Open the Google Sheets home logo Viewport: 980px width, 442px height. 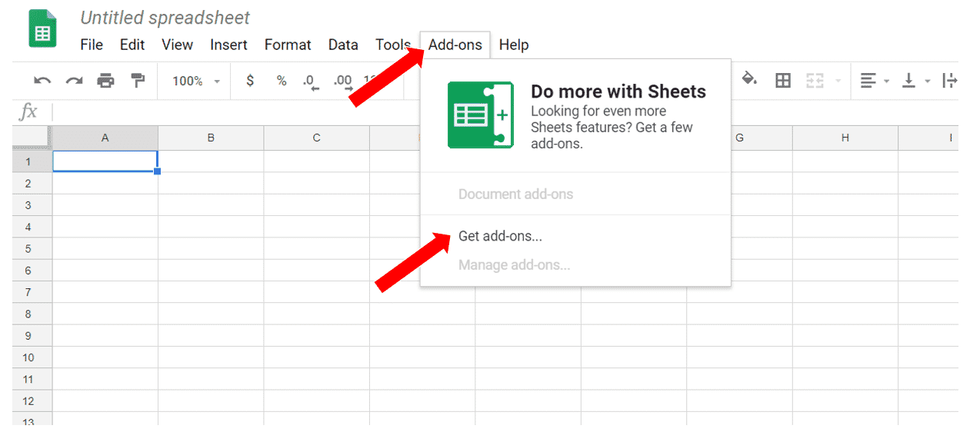click(42, 29)
